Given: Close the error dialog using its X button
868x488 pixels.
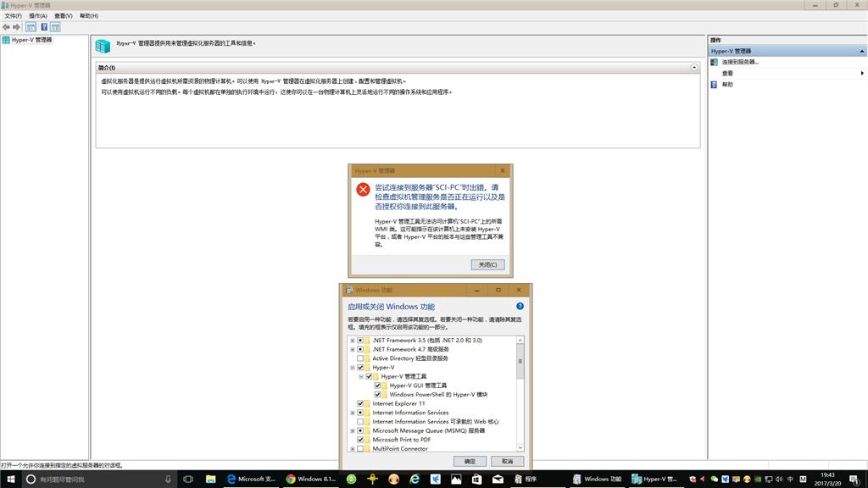Looking at the screenshot, I should [502, 170].
